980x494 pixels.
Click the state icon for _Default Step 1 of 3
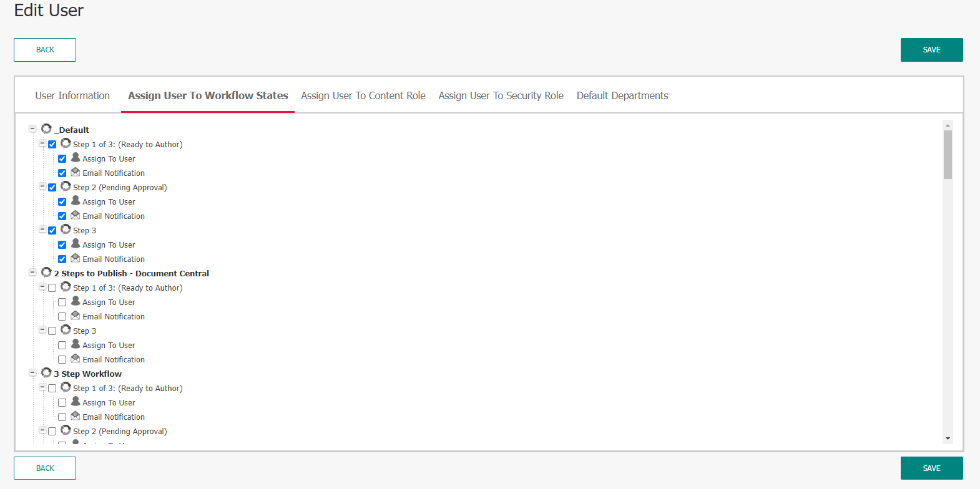[x=66, y=143]
